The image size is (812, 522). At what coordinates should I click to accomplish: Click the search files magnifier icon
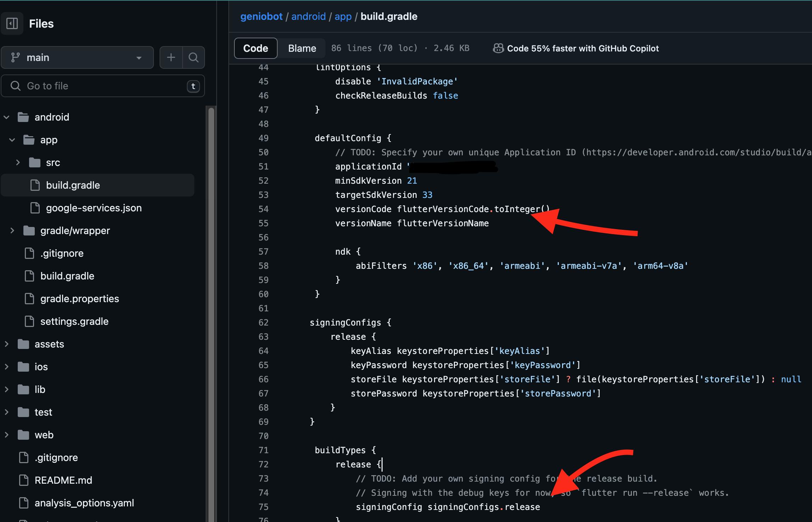click(x=193, y=57)
